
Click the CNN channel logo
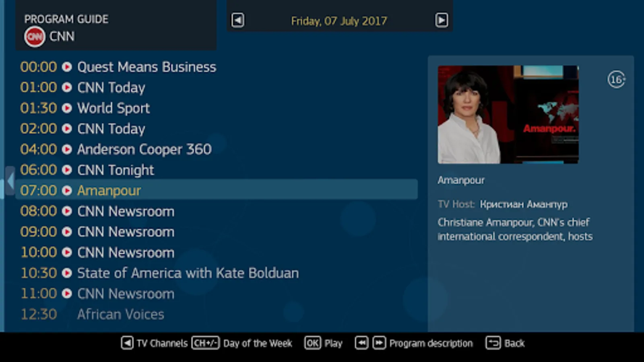tap(35, 37)
